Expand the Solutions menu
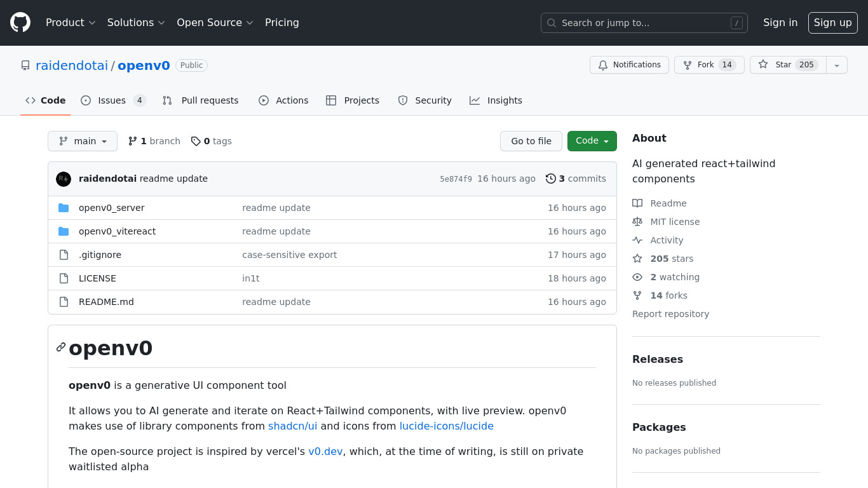868x488 pixels. [x=136, y=23]
